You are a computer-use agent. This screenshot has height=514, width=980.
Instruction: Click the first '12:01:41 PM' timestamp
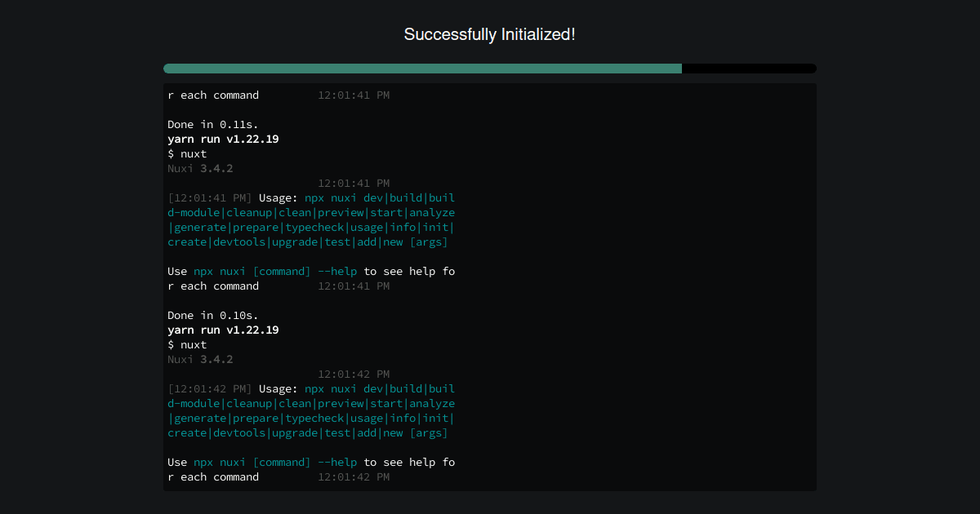pyautogui.click(x=354, y=95)
